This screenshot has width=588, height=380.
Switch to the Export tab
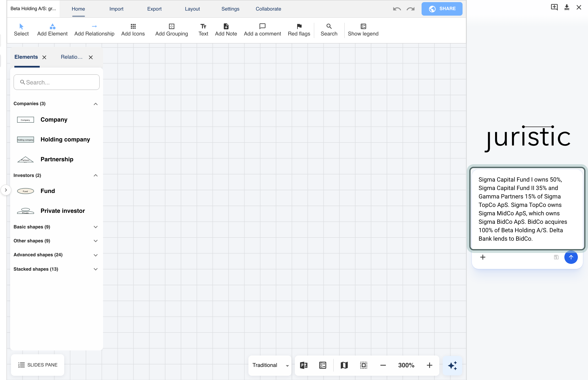pyautogui.click(x=154, y=9)
